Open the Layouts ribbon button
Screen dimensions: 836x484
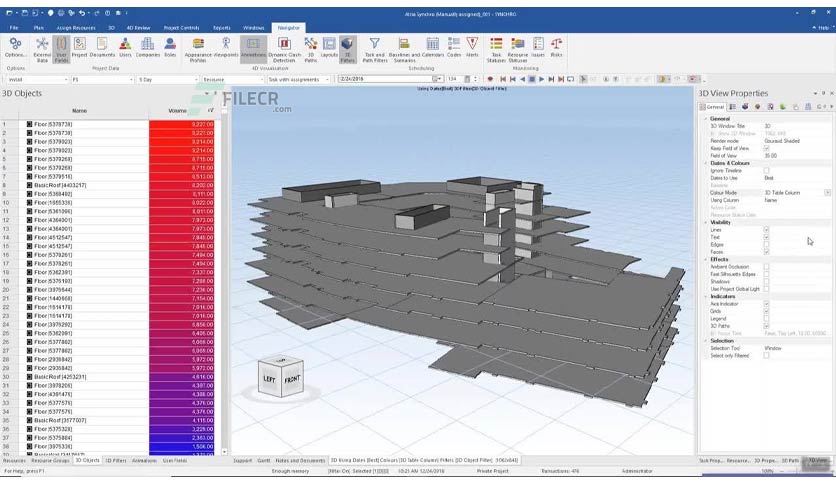[x=329, y=48]
